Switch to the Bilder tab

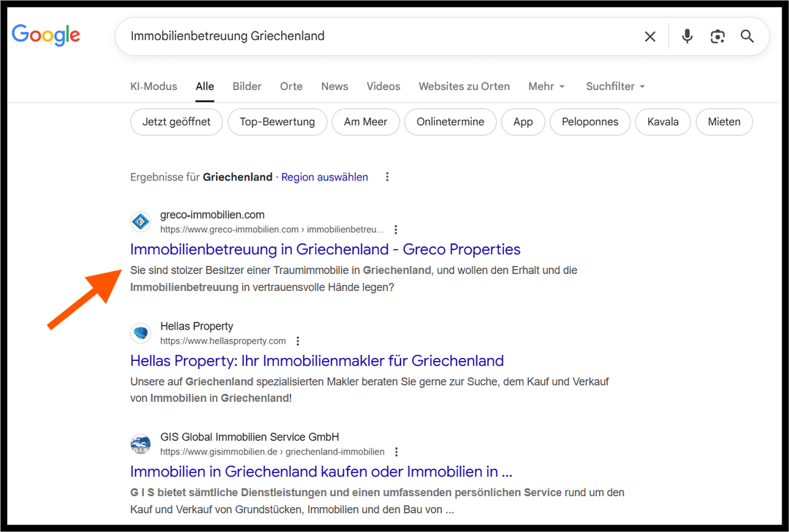pyautogui.click(x=246, y=86)
